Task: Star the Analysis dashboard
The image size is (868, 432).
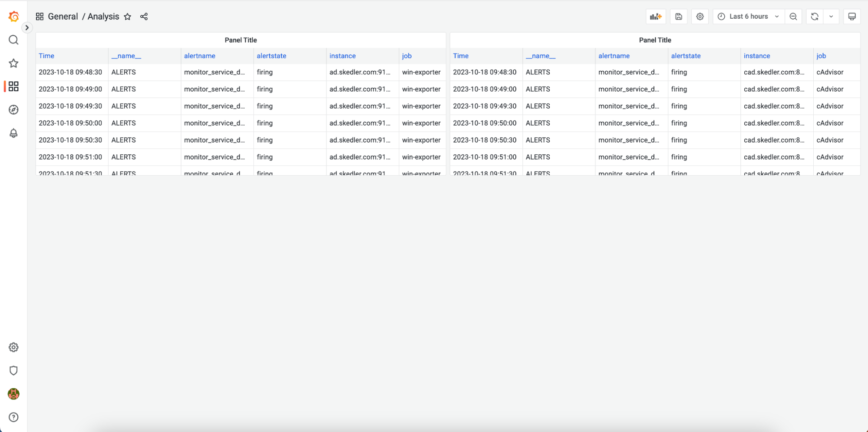Action: point(127,17)
